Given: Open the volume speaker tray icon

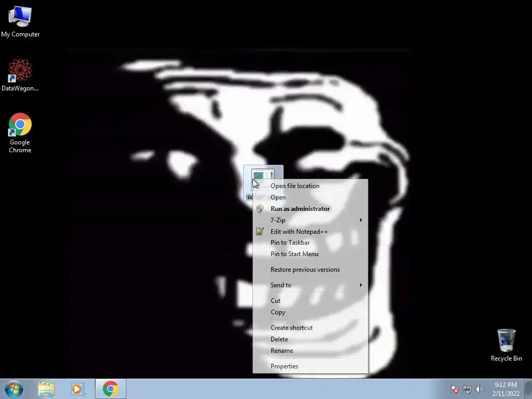Looking at the screenshot, I should point(479,389).
